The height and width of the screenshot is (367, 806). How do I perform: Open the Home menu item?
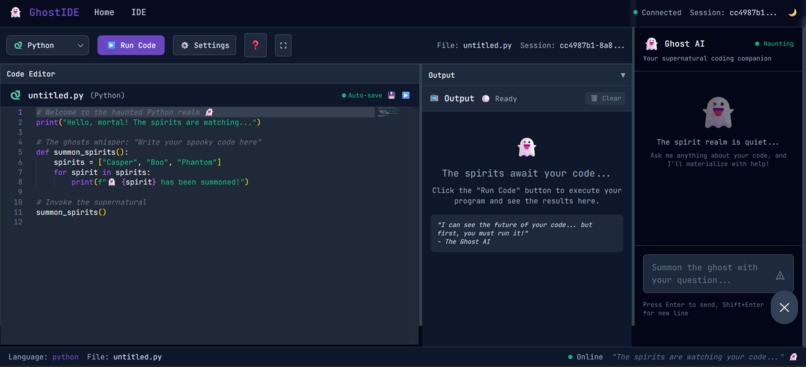(104, 12)
